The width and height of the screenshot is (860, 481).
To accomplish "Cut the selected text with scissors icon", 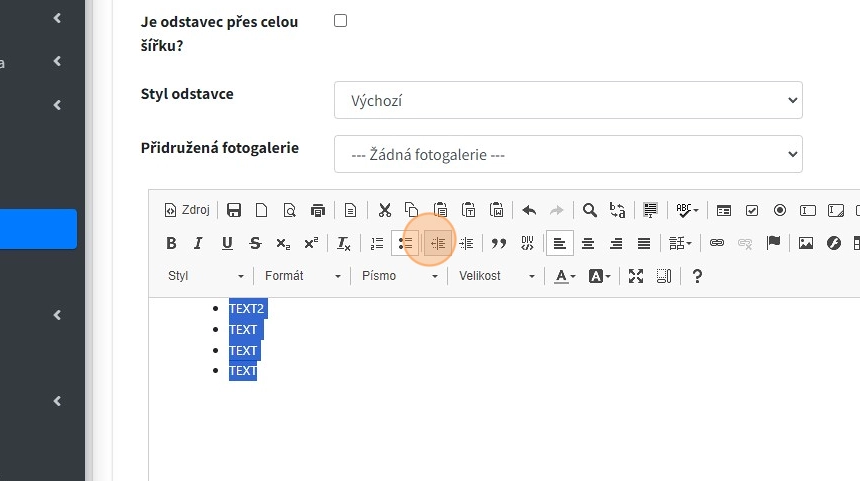I will point(384,210).
